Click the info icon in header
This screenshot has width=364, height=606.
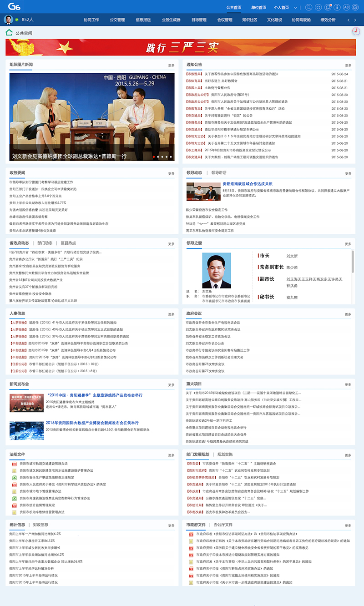(x=337, y=7)
